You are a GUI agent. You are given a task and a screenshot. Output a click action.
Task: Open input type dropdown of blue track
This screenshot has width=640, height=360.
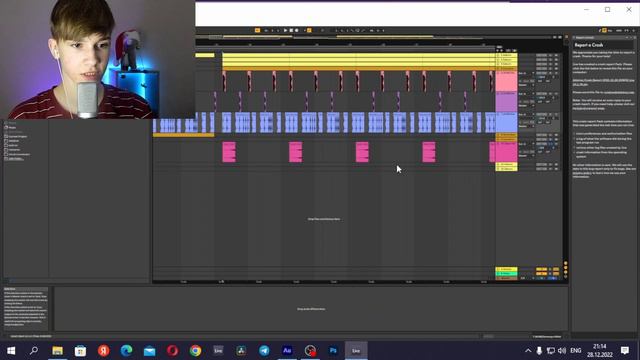pos(526,115)
